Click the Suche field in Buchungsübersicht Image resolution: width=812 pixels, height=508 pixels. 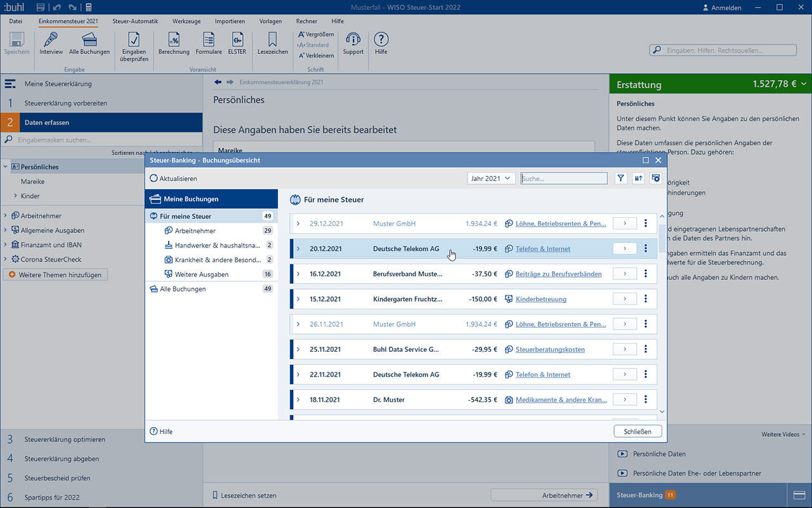point(564,178)
